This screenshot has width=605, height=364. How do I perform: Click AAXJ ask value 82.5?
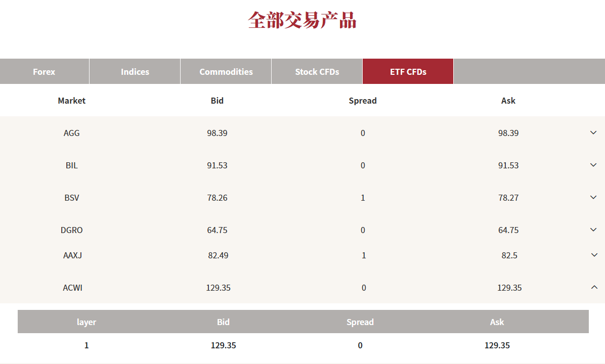click(x=509, y=255)
